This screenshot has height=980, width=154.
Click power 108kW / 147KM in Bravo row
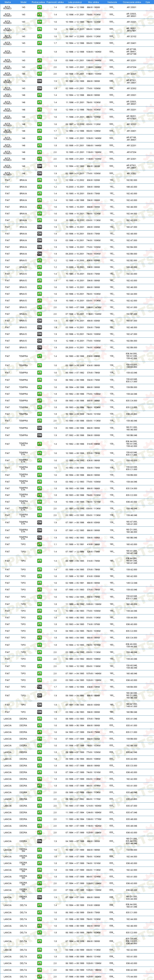(94, 307)
